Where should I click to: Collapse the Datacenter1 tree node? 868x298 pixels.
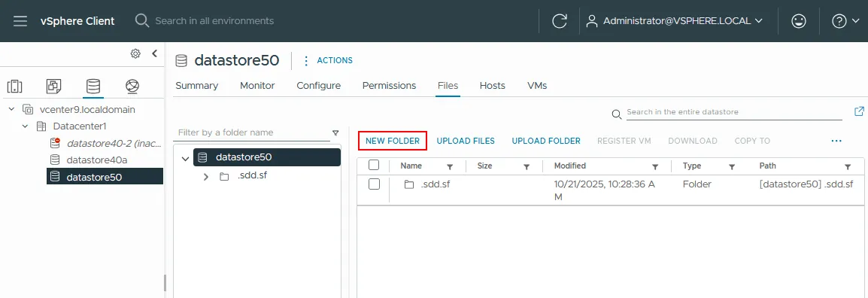click(25, 126)
